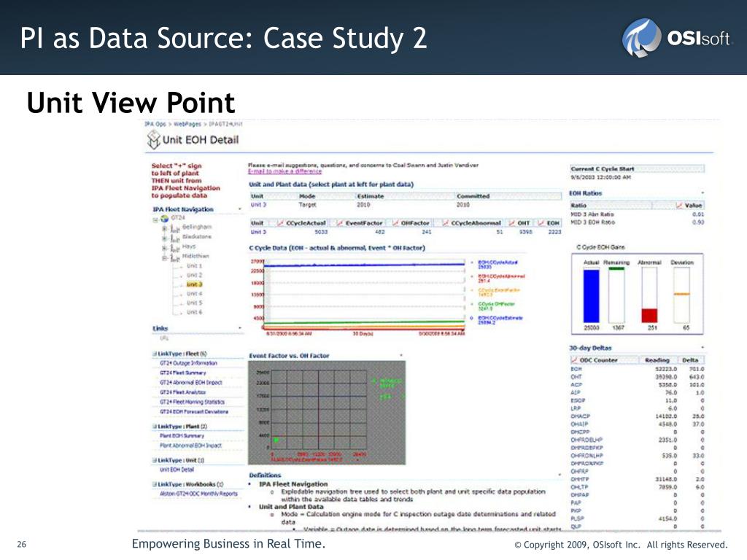The image size is (747, 560).
Task: Open the Plant EOH Summary link
Action: click(x=182, y=436)
